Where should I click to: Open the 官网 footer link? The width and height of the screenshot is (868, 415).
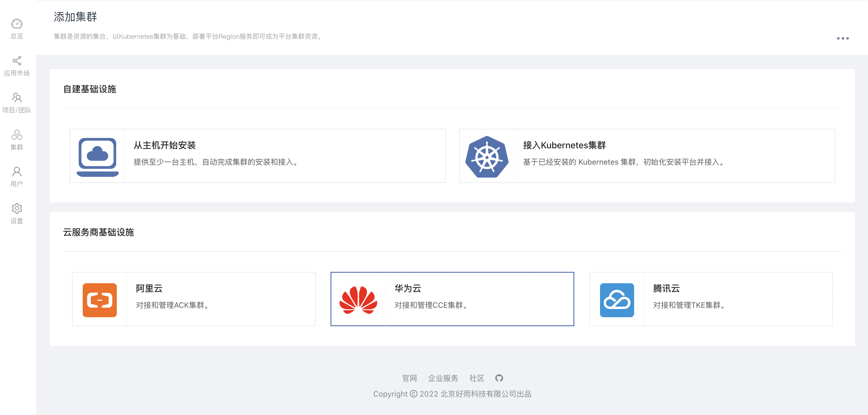click(409, 378)
